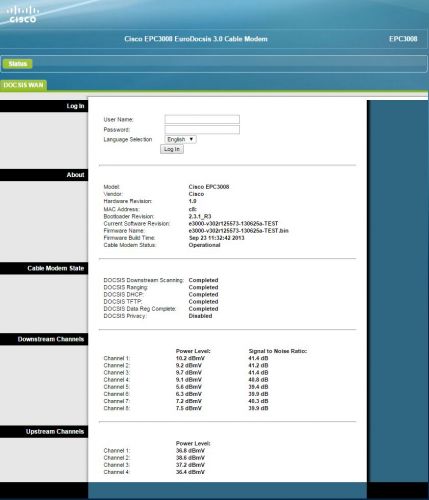Click the page title Cisco EPC3008 EuroDocsis 3.0 Cable Modem

[x=196, y=39]
